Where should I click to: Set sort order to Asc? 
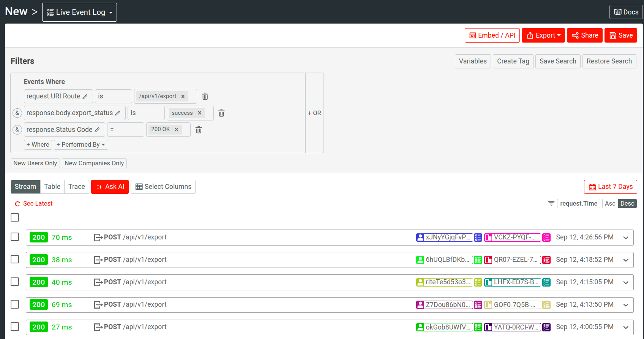(610, 204)
